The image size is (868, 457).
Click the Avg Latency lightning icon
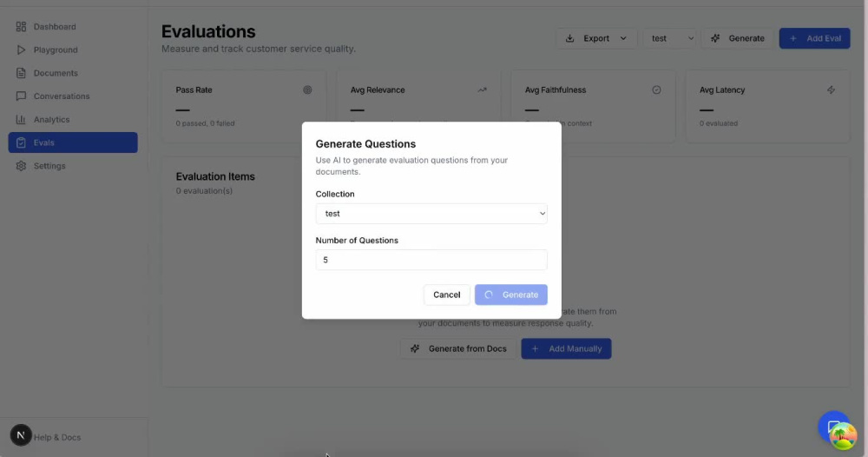[x=831, y=89]
